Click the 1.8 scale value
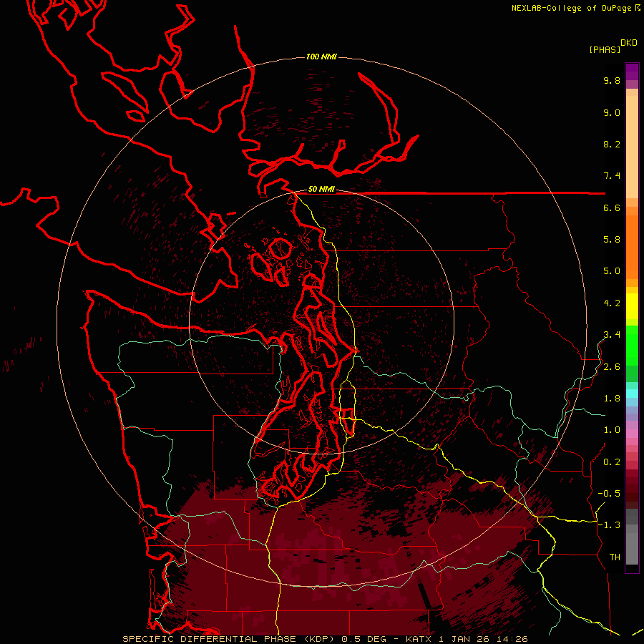The height and width of the screenshot is (644, 644). (x=612, y=399)
